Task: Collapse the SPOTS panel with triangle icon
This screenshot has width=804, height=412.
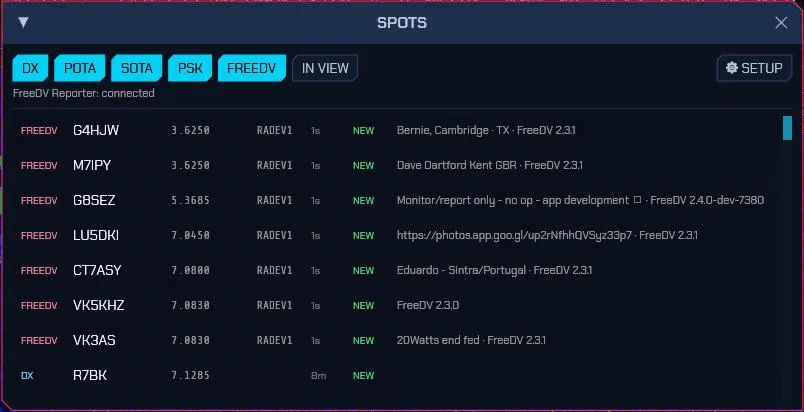Action: click(x=23, y=23)
